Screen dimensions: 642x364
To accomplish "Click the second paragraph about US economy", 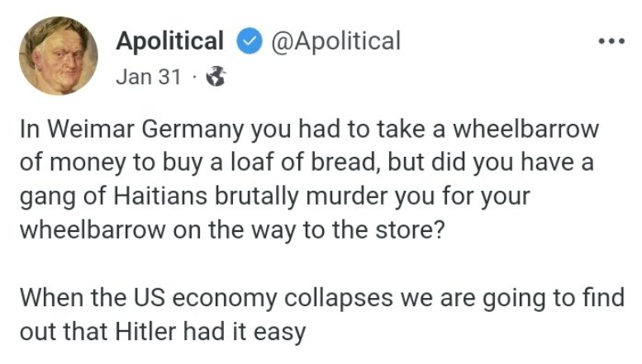I will coord(322,314).
